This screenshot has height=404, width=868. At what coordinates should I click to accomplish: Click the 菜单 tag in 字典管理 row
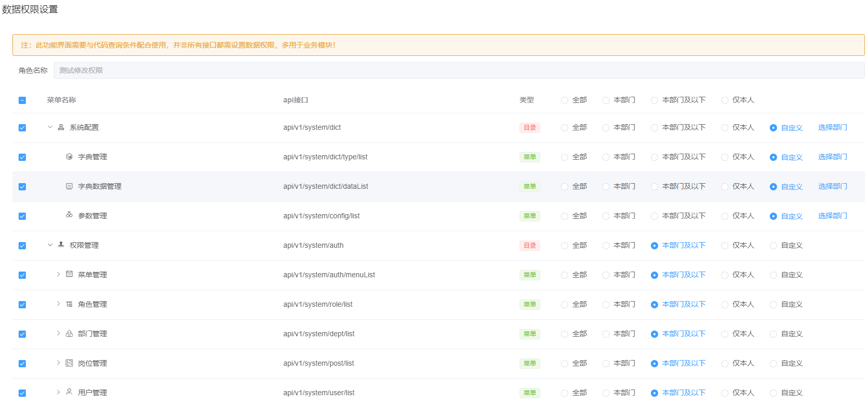coord(530,157)
